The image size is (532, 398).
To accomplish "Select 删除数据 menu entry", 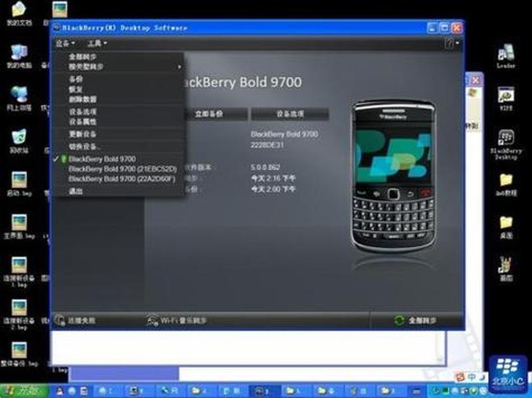I will tap(82, 99).
